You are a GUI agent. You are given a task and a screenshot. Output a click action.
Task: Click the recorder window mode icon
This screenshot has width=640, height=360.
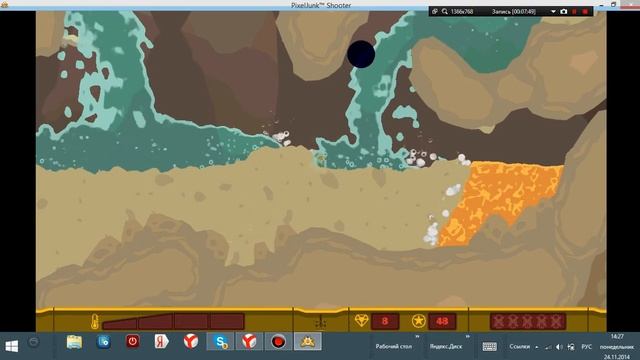tap(435, 11)
